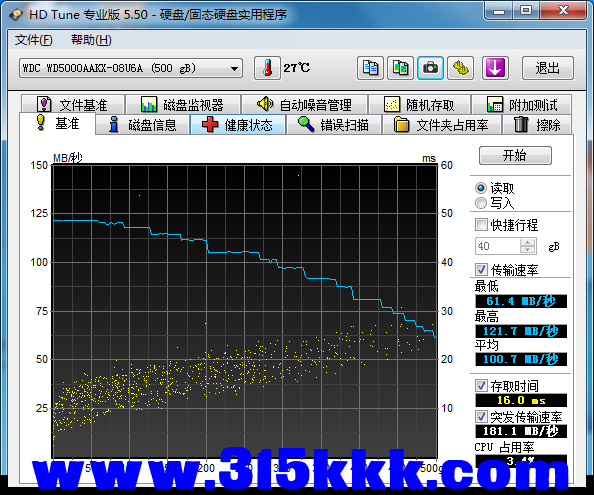Save a screenshot using the camera icon
The image size is (594, 495).
click(430, 68)
